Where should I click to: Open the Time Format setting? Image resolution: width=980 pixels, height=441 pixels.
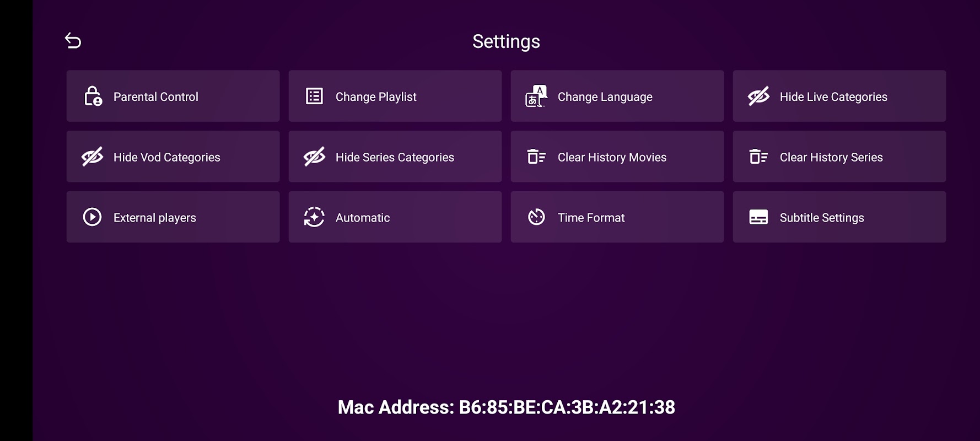click(617, 217)
